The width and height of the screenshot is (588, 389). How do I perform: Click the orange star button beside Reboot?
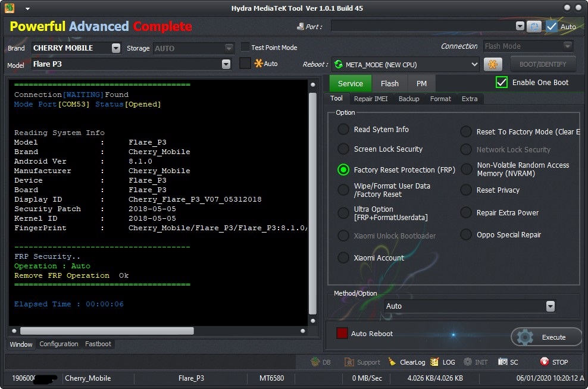(492, 64)
